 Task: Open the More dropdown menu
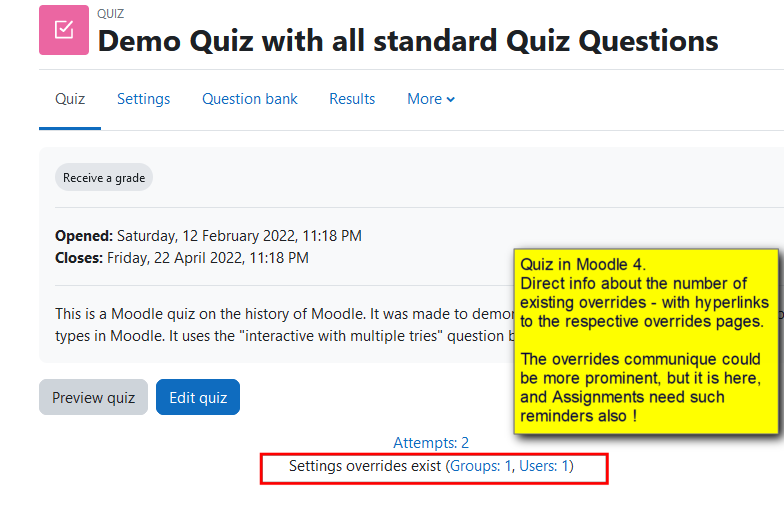pos(431,99)
